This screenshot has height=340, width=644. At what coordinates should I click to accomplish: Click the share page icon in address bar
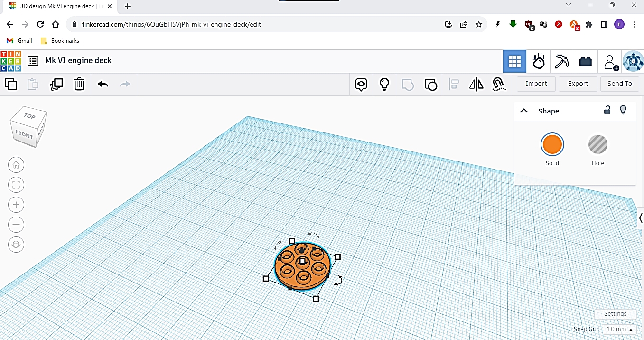coord(464,24)
